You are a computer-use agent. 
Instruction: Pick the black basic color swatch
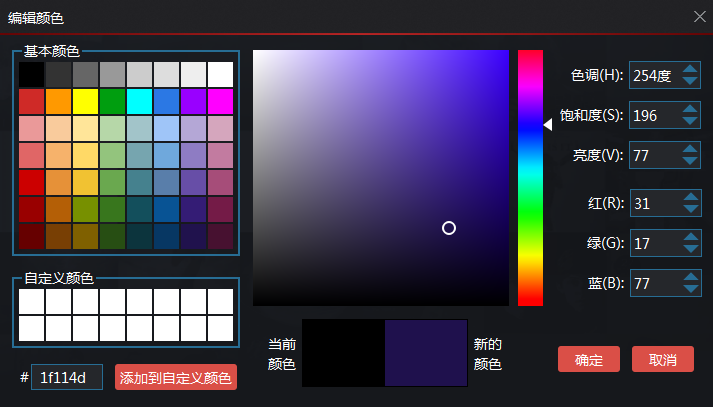[x=31, y=74]
